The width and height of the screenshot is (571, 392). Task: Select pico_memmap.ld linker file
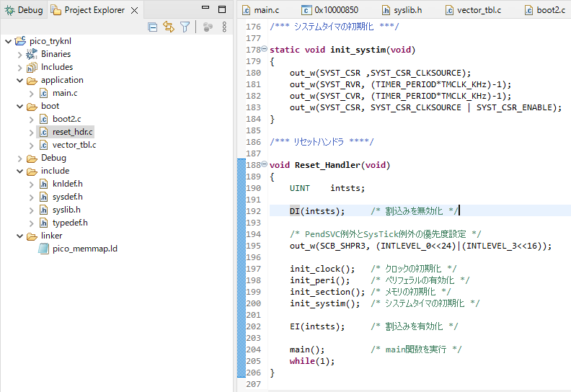click(x=84, y=249)
